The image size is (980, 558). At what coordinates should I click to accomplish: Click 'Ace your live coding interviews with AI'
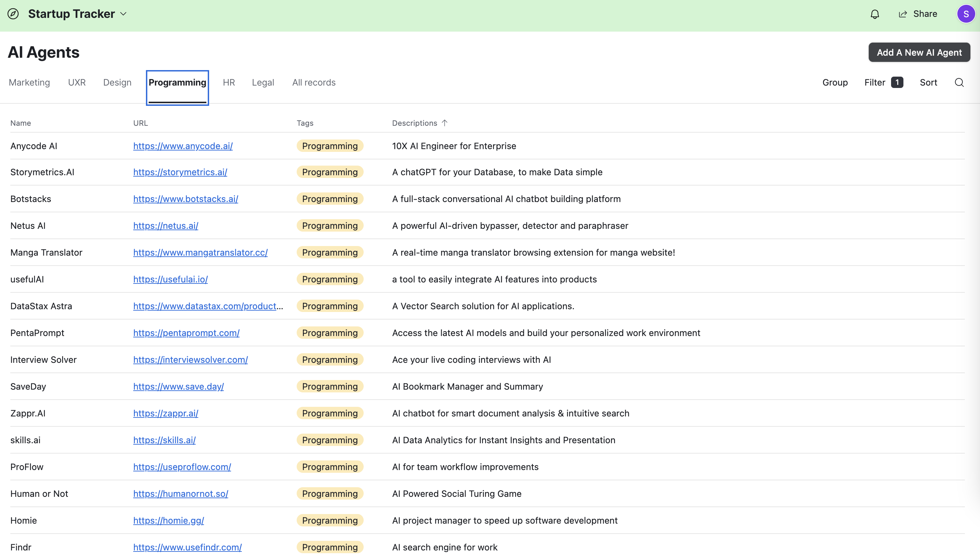(471, 360)
